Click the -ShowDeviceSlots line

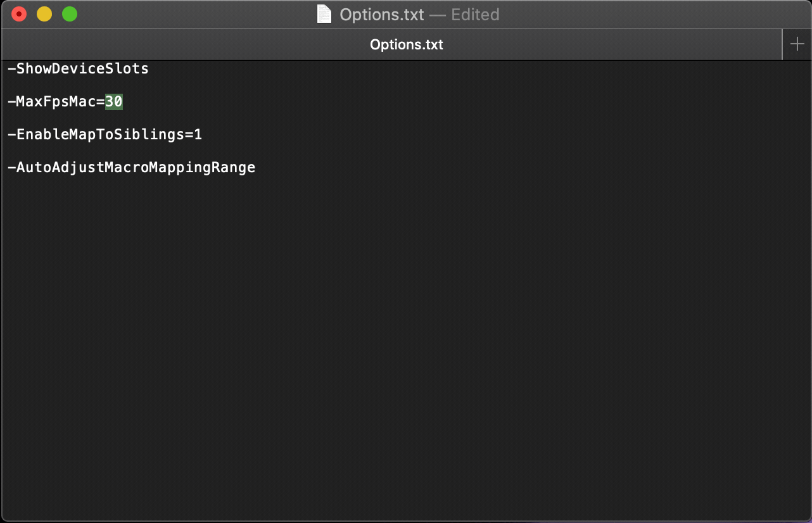coord(78,68)
